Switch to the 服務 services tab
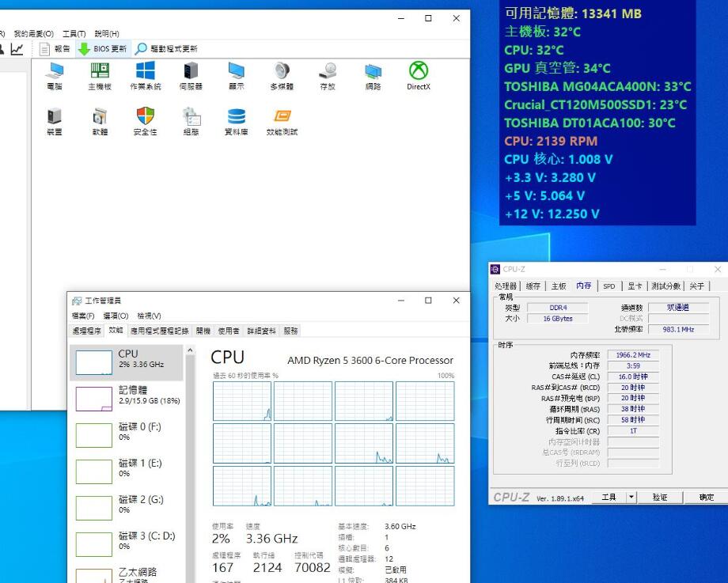Viewport: 728px width, 583px height. (290, 331)
